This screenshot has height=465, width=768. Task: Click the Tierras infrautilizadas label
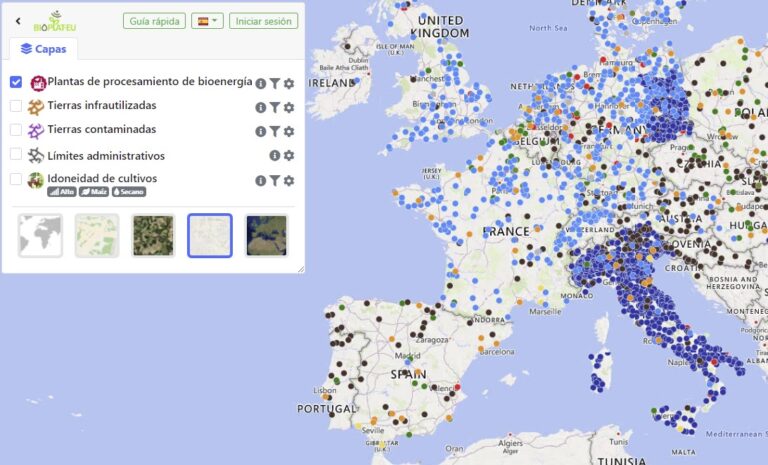click(102, 105)
